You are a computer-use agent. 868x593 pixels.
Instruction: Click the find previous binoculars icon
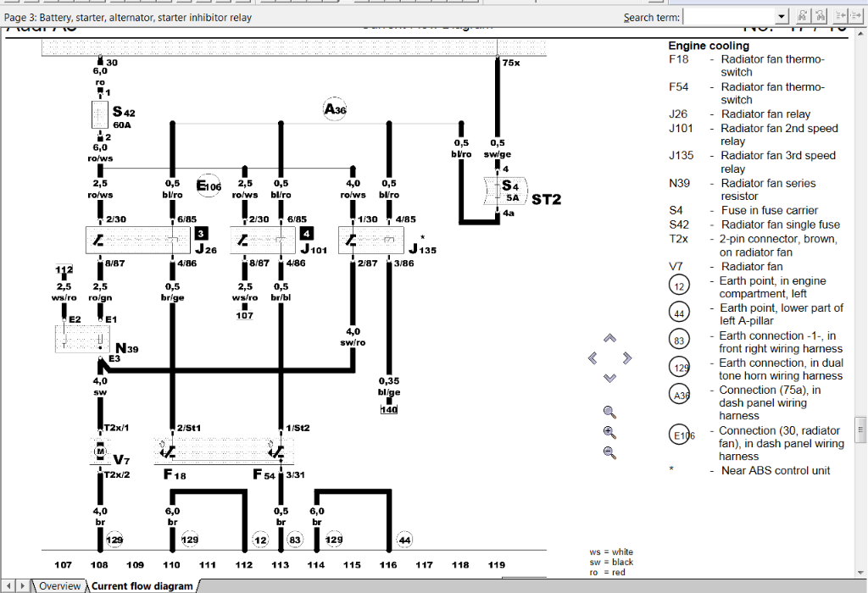coord(802,16)
